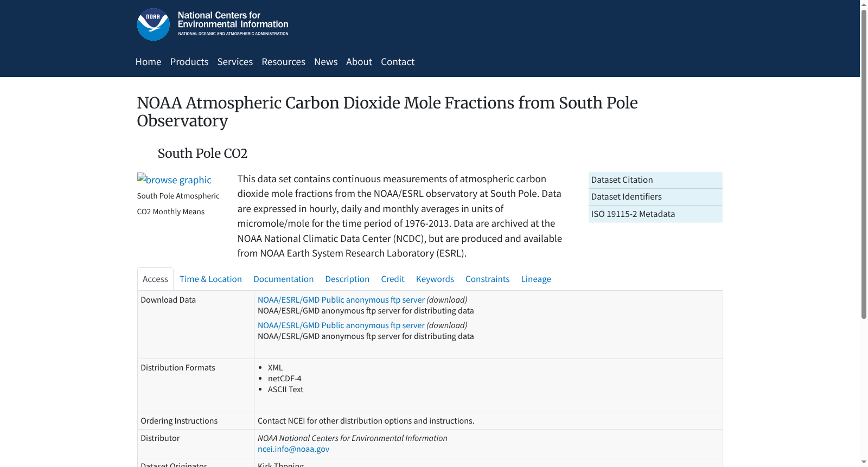
Task: Expand the Dataset Identifiers panel
Action: click(x=655, y=197)
